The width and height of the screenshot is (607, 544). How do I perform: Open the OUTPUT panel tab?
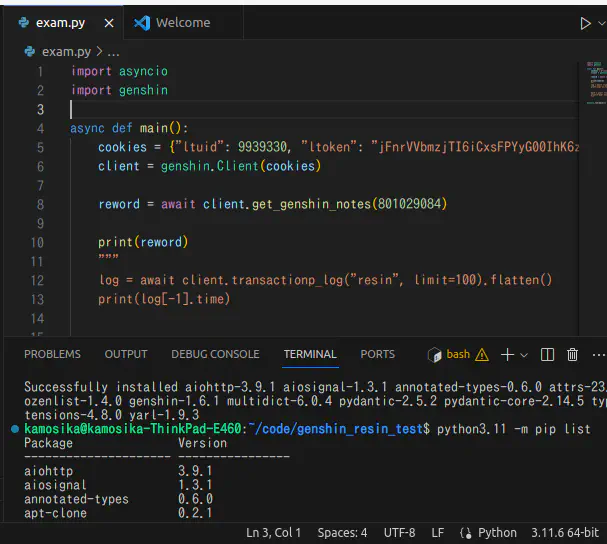click(x=126, y=354)
